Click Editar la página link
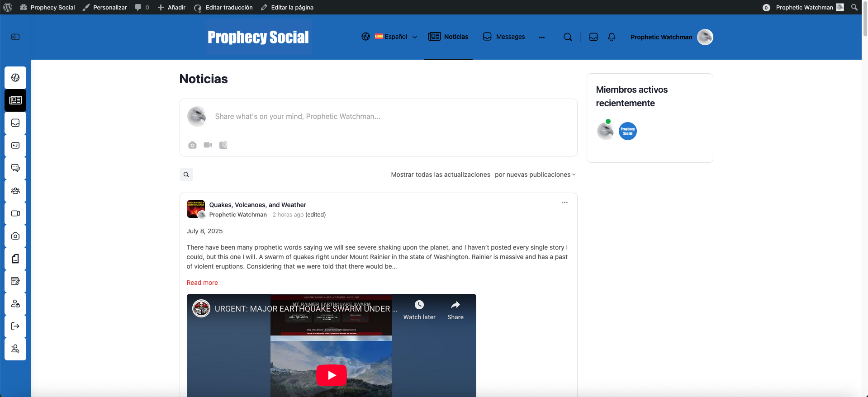This screenshot has height=397, width=868. [x=287, y=7]
